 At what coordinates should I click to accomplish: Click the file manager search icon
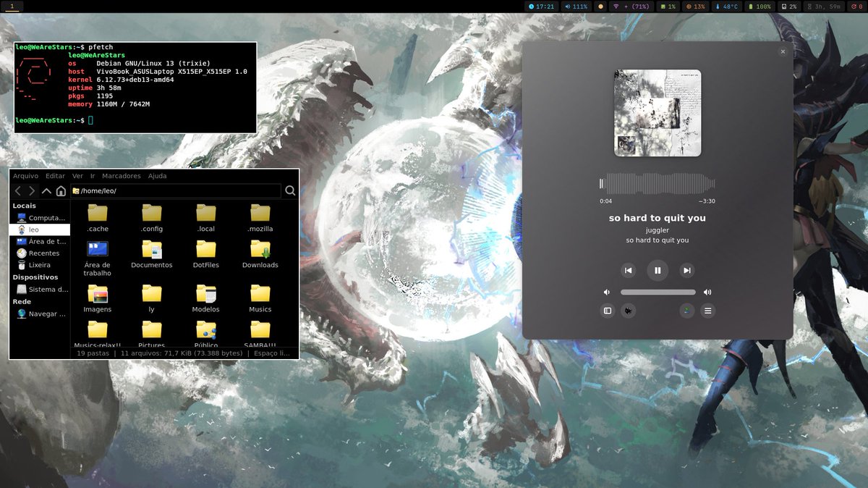290,191
